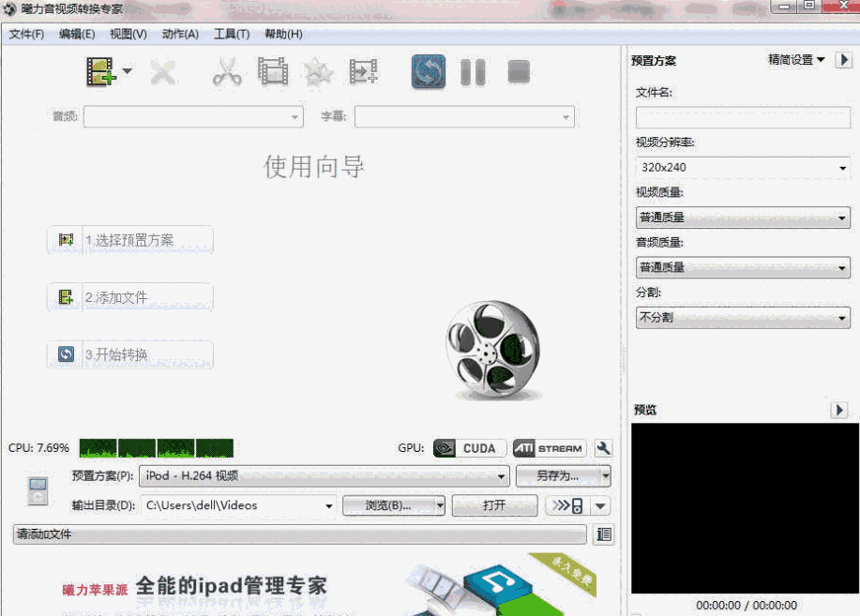
Task: Click the pause conversion toolbar icon
Action: 472,70
